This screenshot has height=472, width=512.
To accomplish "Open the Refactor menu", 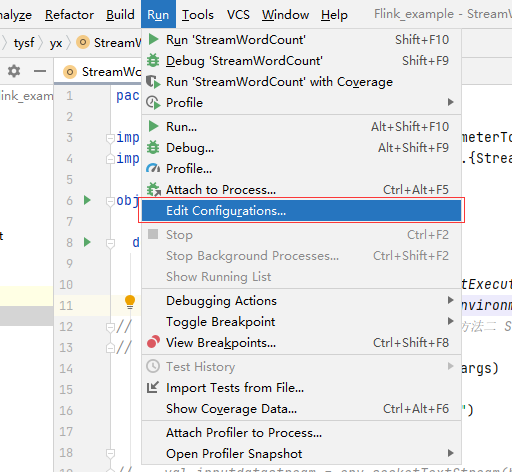I will [x=69, y=15].
